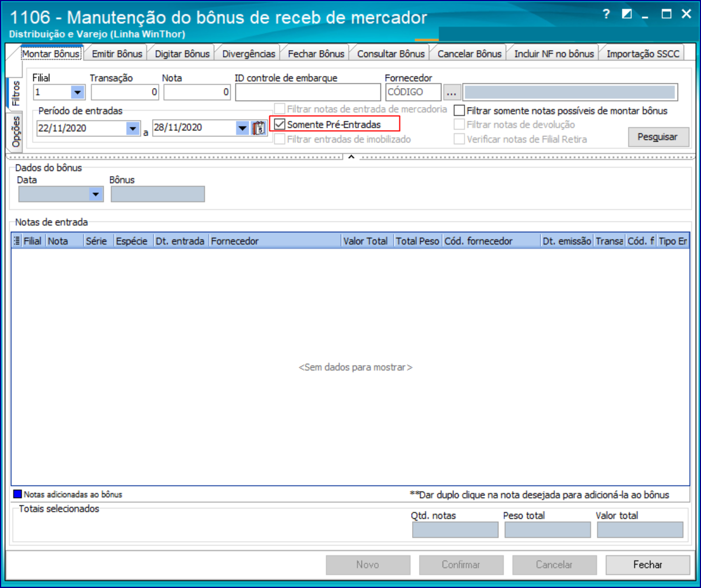Open Importação SSCC tab
Screen dimensions: 701x588
click(x=643, y=54)
